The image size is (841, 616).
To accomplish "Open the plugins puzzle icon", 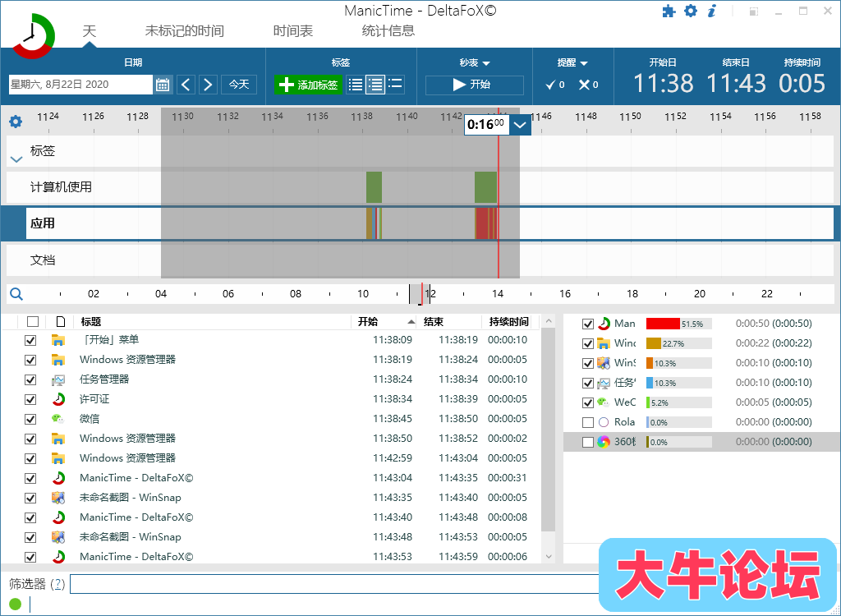I will click(669, 11).
